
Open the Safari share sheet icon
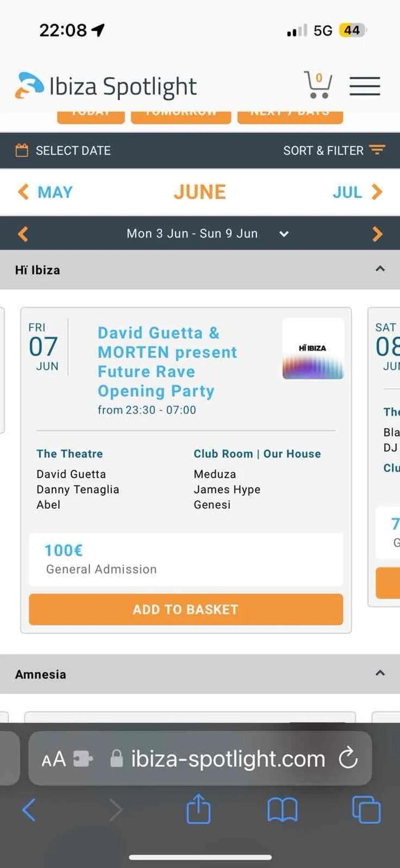[x=198, y=809]
